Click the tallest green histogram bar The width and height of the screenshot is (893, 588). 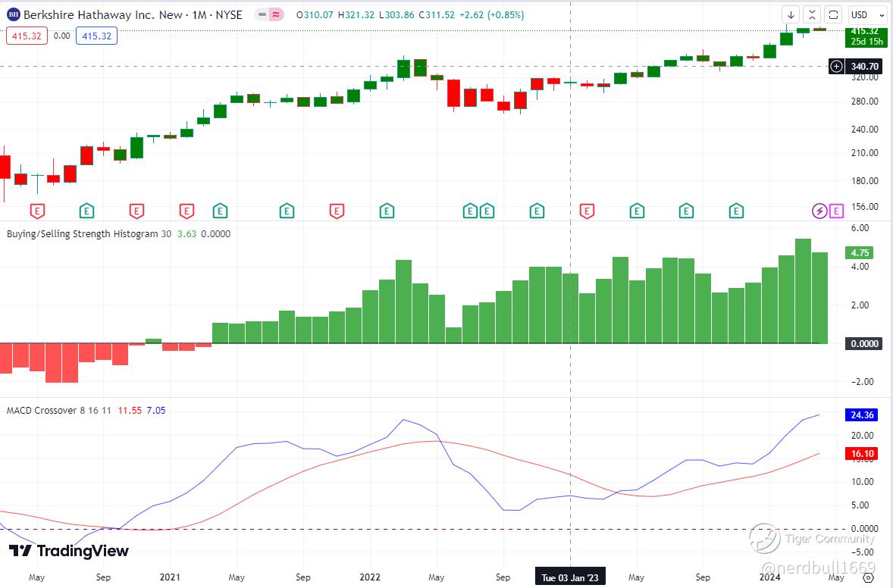pyautogui.click(x=803, y=291)
